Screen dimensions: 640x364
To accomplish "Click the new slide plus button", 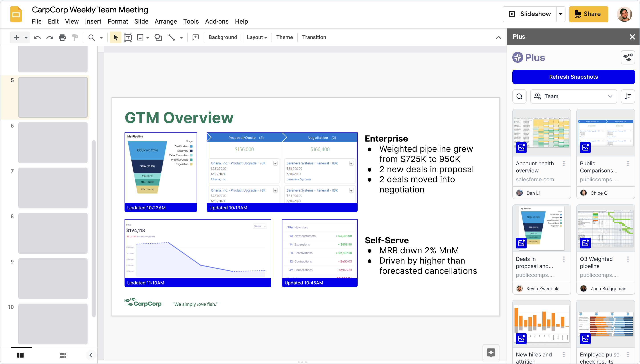I will click(x=16, y=38).
